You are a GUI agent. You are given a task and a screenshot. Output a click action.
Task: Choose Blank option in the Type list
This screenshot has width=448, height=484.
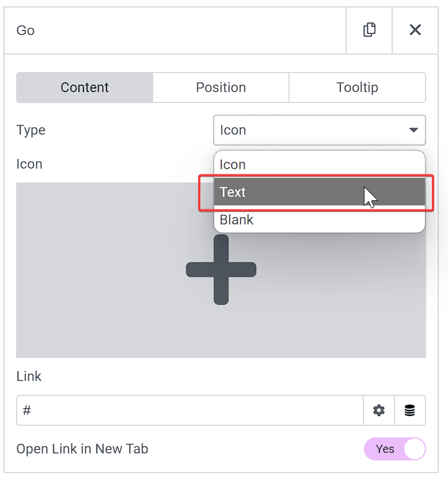[x=319, y=220]
